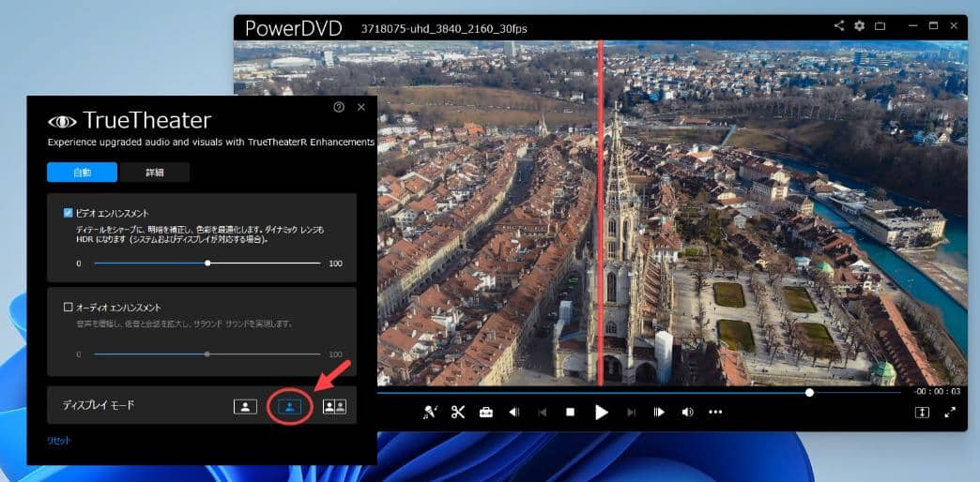Select the side-by-side compare display mode
The width and height of the screenshot is (980, 482).
pos(334,406)
